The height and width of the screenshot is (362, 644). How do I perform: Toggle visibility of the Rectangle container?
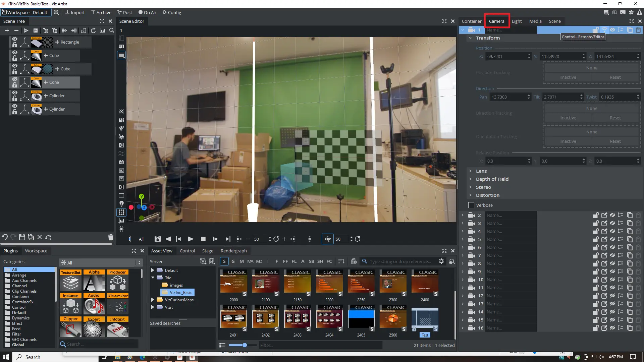[14, 39]
